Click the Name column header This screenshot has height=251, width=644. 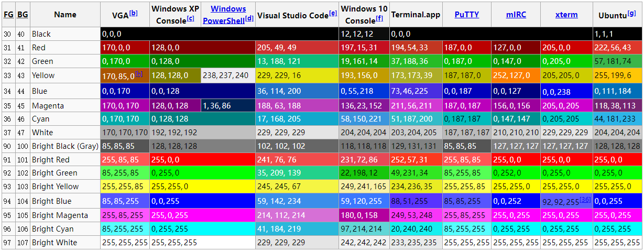tap(65, 15)
